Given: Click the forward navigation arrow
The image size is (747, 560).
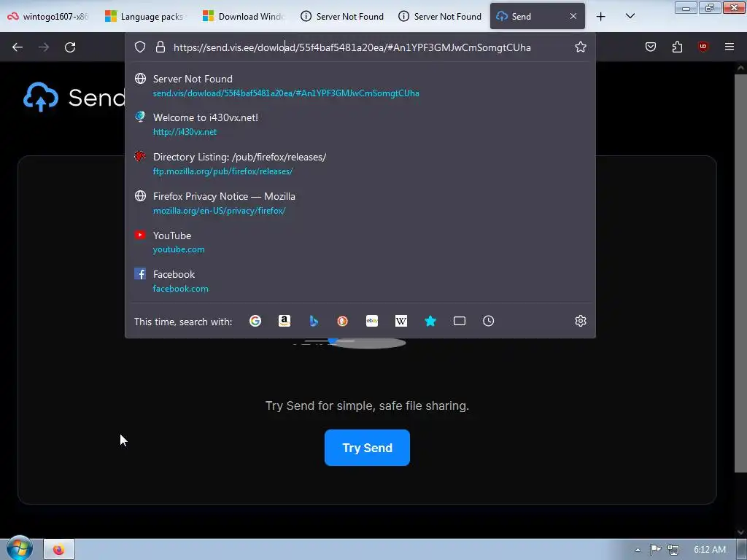Looking at the screenshot, I should point(44,47).
